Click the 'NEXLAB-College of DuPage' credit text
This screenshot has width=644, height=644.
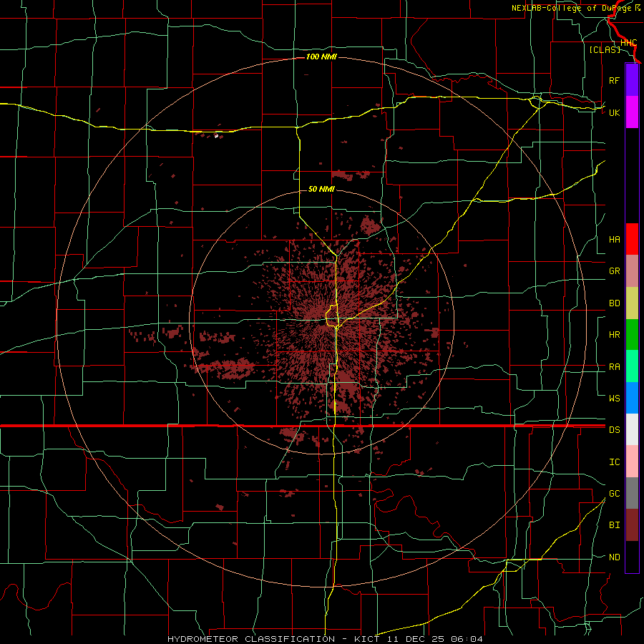571,8
